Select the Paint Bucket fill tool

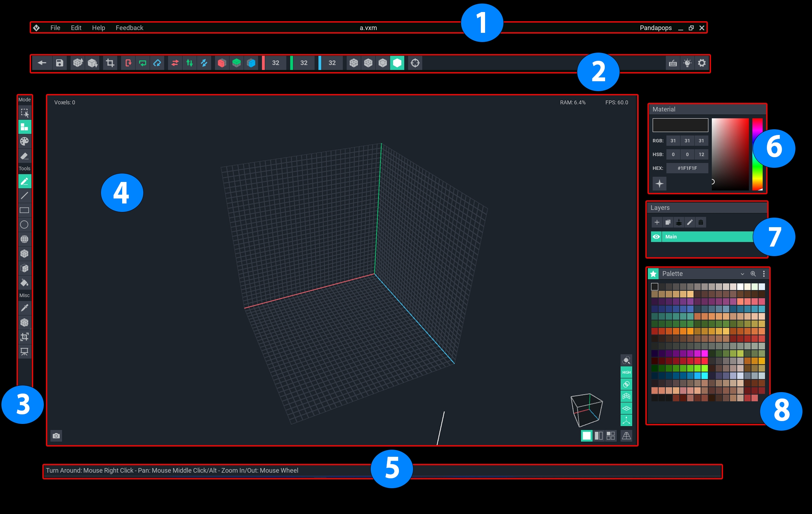coord(24,283)
